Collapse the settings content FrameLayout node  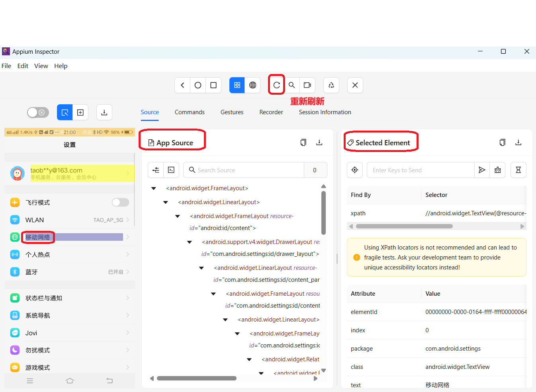[213, 294]
